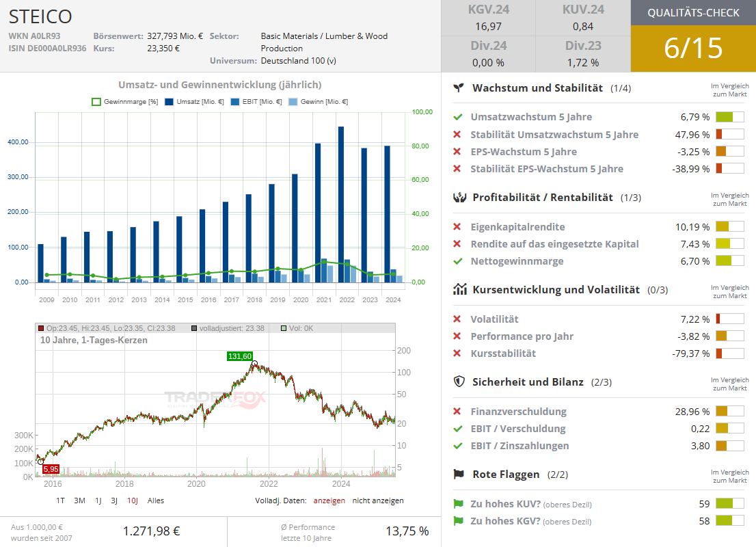Click the Performance pro Jahr value -3,82 %

(693, 336)
